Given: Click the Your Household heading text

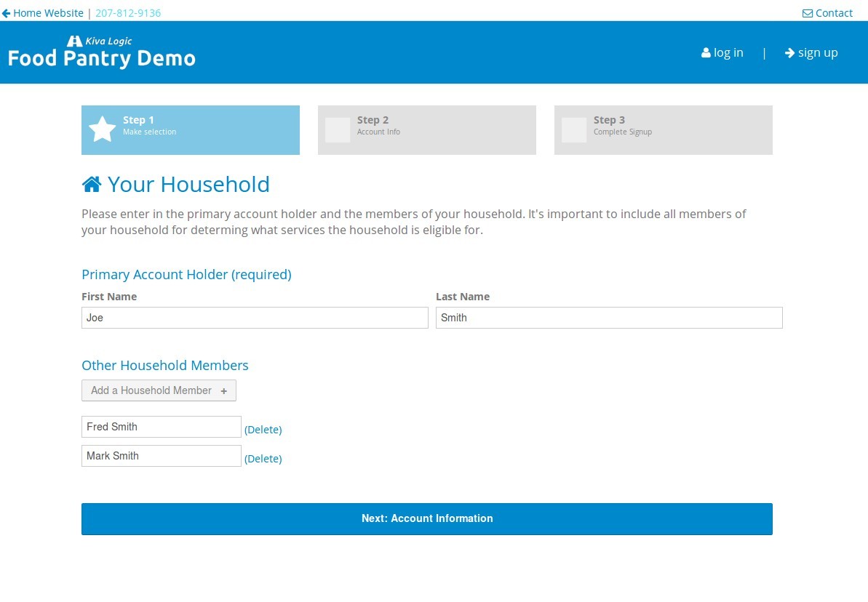Looking at the screenshot, I should 188,184.
